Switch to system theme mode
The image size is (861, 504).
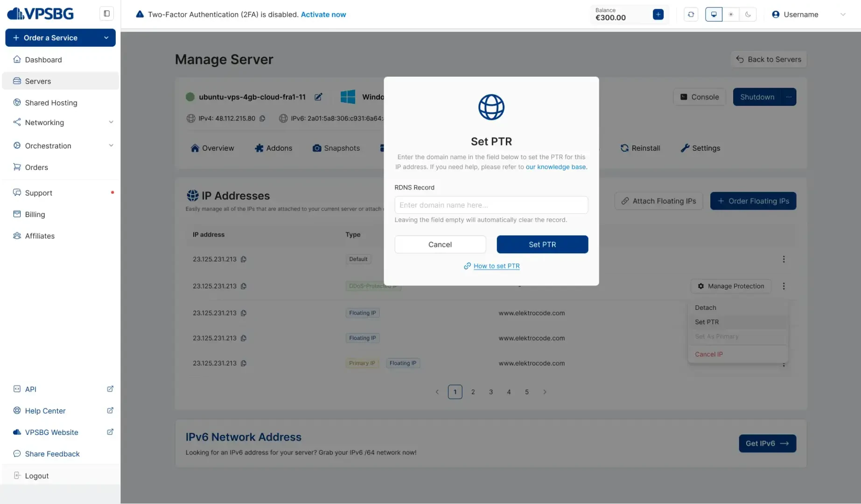coord(714,14)
